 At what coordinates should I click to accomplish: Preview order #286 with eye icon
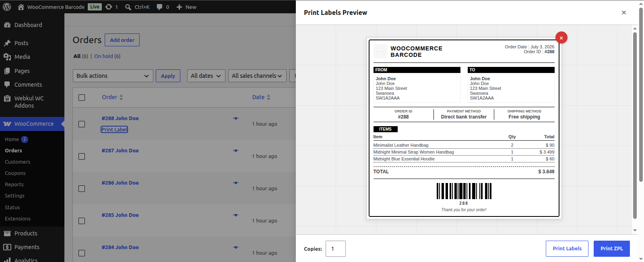236,183
